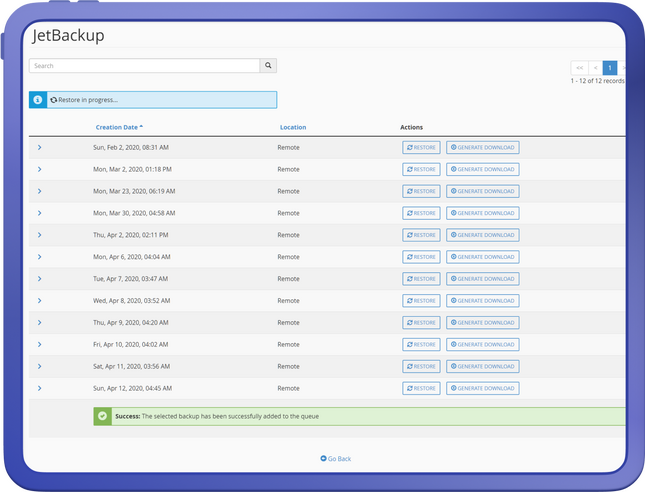Generate download for Apr 9, 2020 backup

click(482, 323)
